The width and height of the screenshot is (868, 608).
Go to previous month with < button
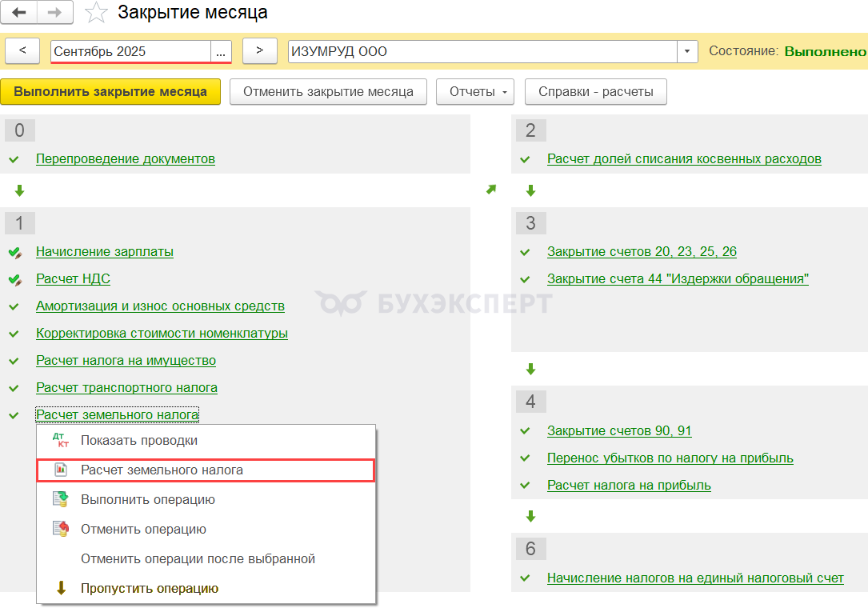pos(22,50)
